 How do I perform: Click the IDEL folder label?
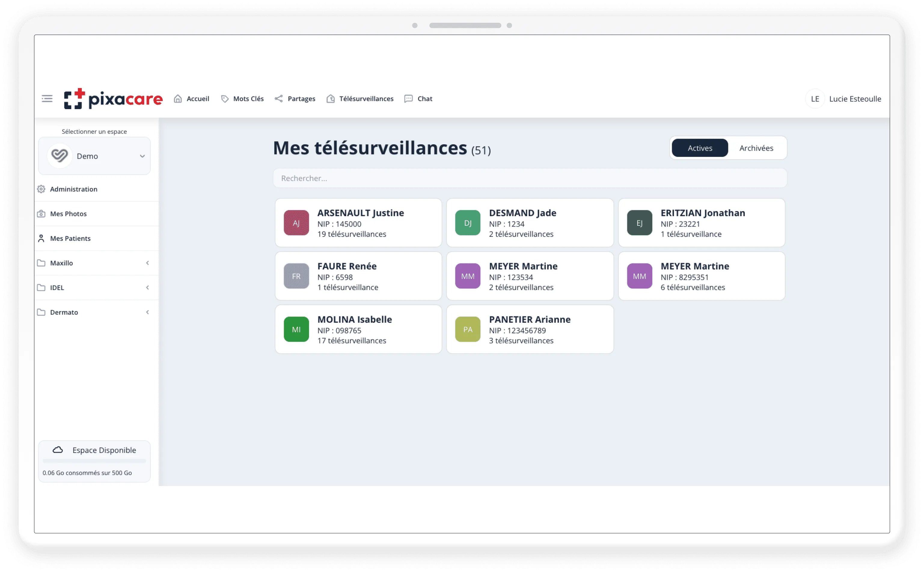(x=57, y=288)
